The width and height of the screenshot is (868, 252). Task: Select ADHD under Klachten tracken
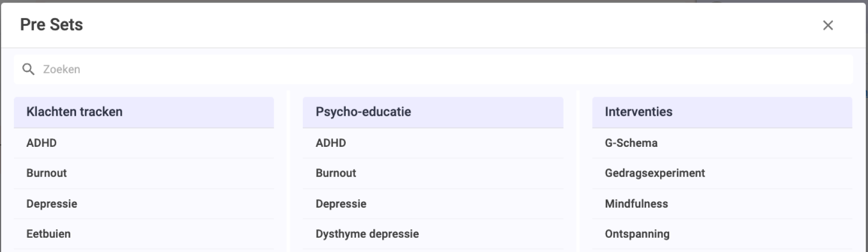[144, 143]
